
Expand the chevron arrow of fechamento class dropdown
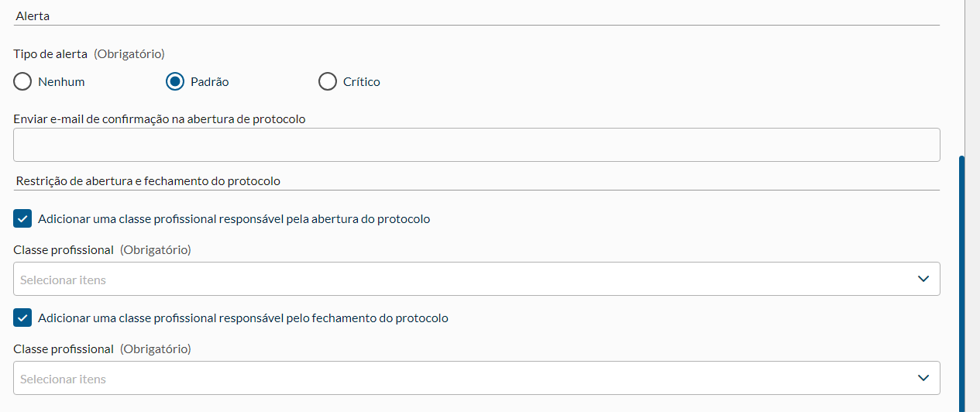[x=923, y=378]
